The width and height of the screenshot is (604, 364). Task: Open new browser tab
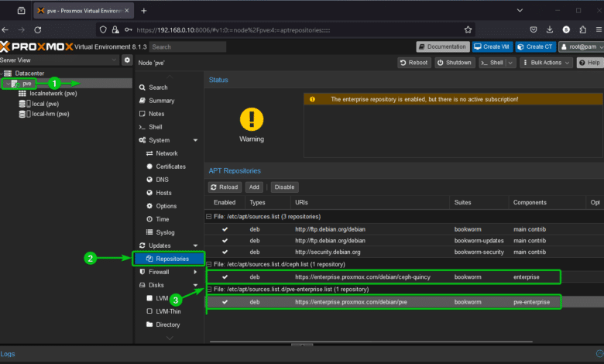pyautogui.click(x=144, y=11)
